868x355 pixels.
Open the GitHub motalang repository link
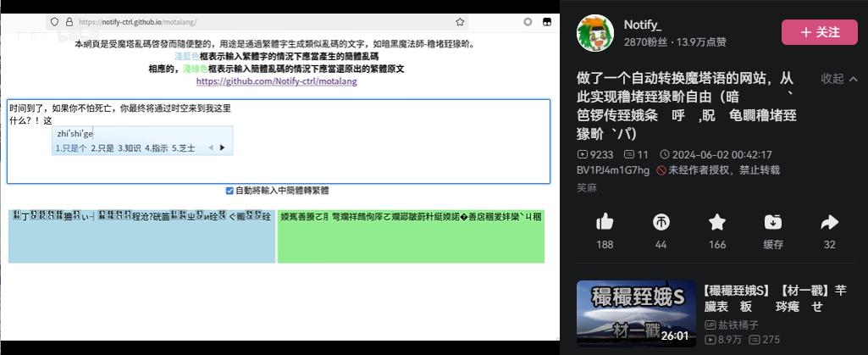pos(276,81)
